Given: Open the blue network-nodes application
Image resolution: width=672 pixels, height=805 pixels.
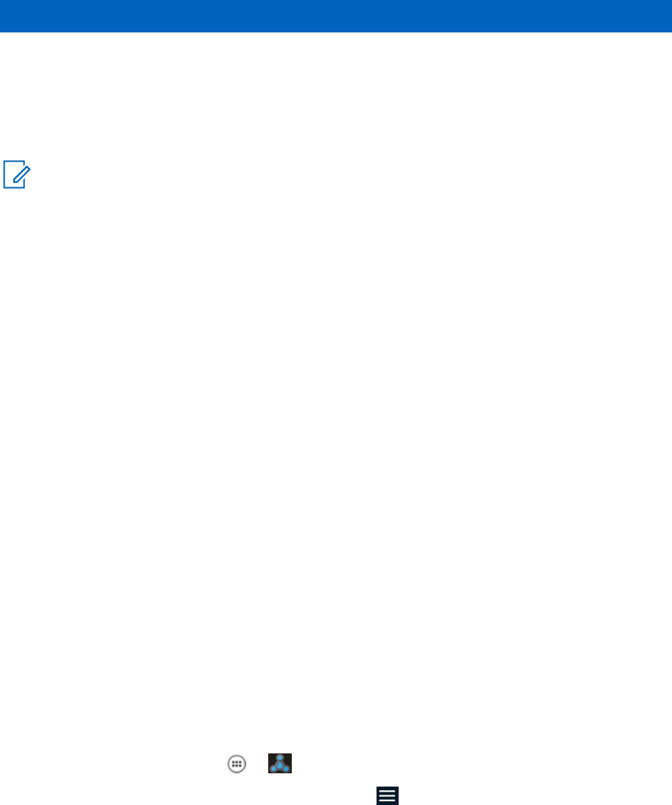Looking at the screenshot, I should (280, 764).
